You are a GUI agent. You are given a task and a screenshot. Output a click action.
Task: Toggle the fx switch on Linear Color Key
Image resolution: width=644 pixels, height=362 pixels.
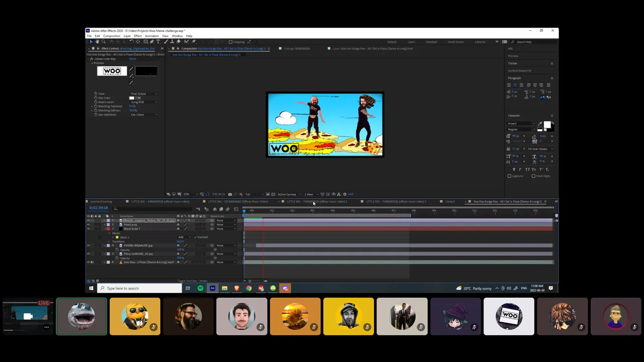[92, 59]
